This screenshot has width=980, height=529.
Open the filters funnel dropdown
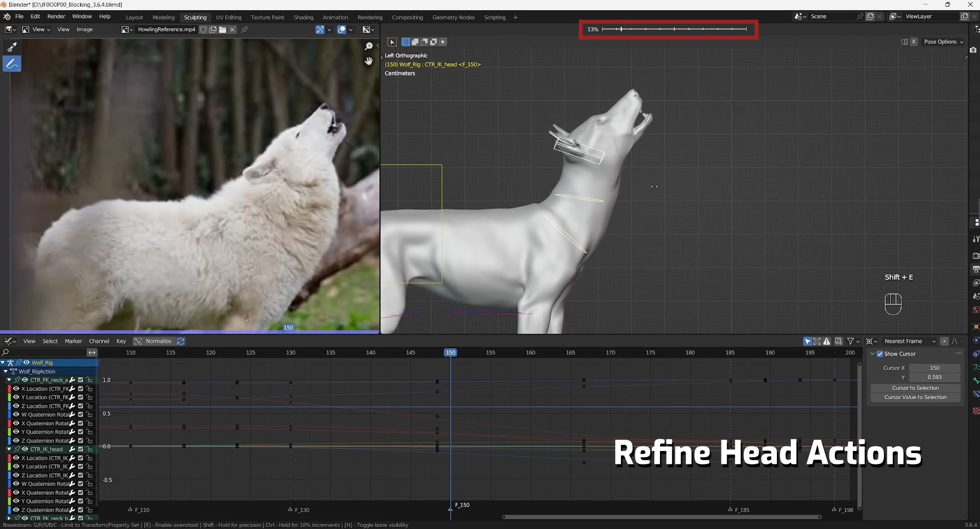[853, 341]
